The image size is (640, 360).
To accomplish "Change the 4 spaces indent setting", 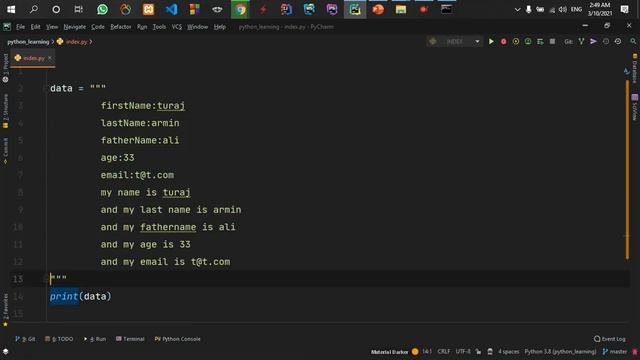I will [x=509, y=351].
